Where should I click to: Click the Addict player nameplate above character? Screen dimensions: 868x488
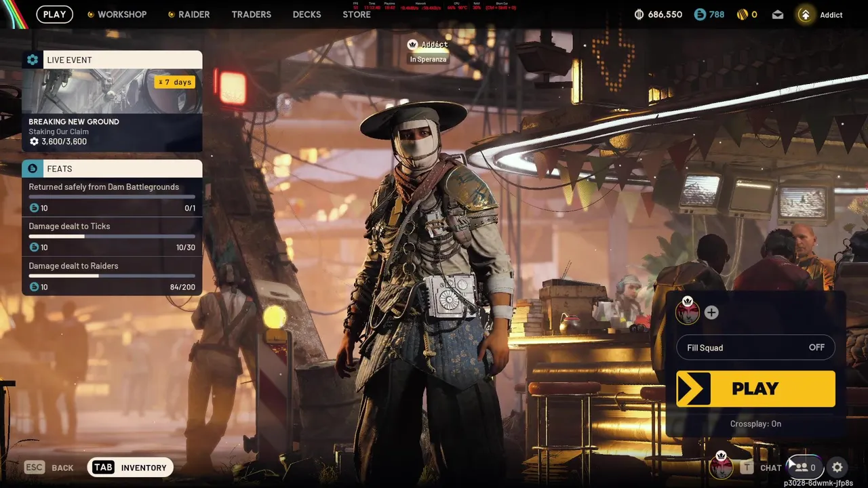point(428,45)
